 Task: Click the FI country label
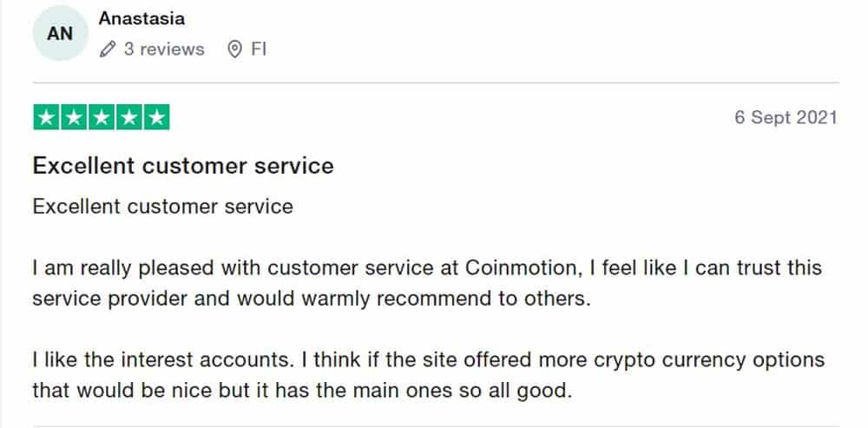[x=259, y=49]
